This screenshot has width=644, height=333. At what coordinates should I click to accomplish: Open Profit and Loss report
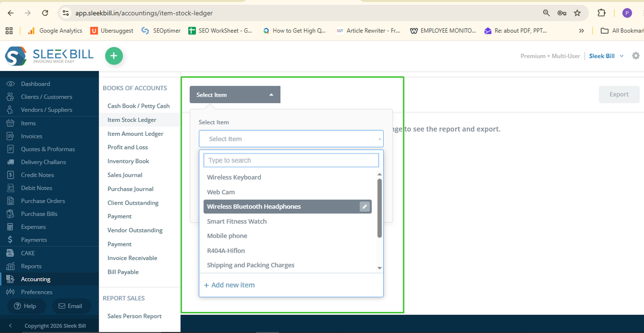(x=128, y=147)
